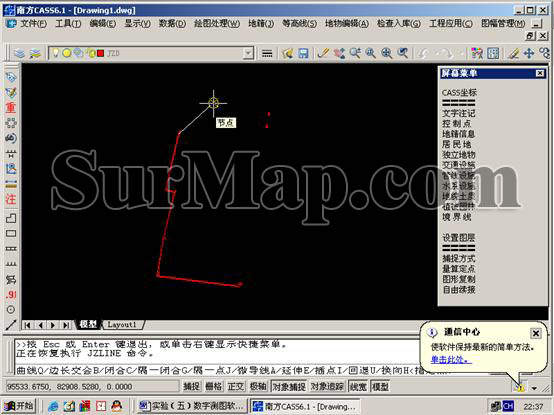Click the command line input area
This screenshot has height=415, width=554.
217,370
